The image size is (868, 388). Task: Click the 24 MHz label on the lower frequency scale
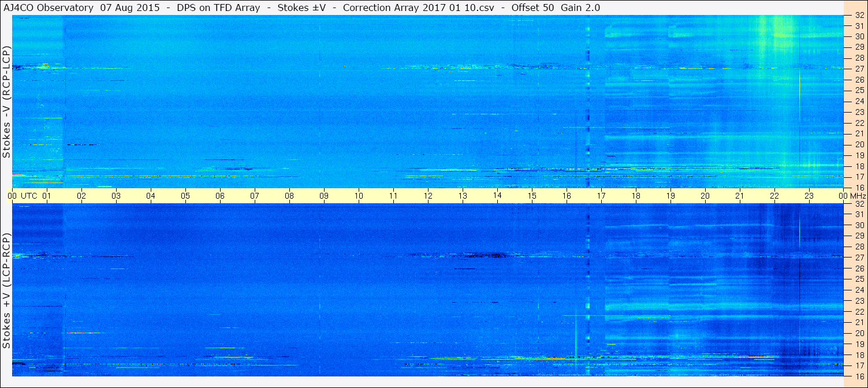pyautogui.click(x=859, y=290)
